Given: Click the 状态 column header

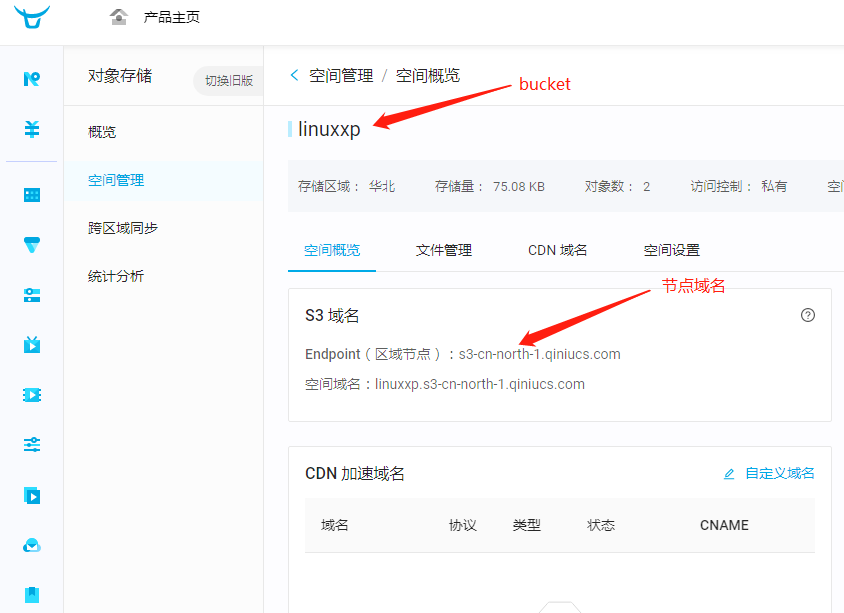Looking at the screenshot, I should 601,525.
